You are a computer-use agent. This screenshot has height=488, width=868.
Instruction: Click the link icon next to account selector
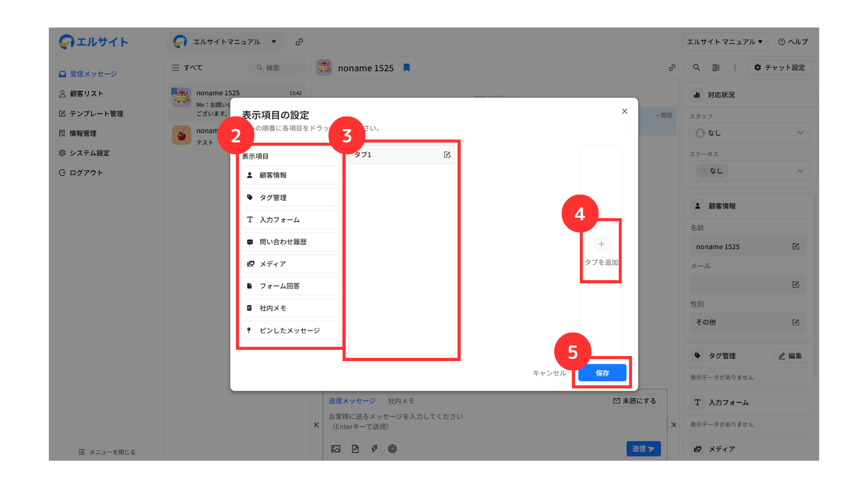[x=299, y=42]
